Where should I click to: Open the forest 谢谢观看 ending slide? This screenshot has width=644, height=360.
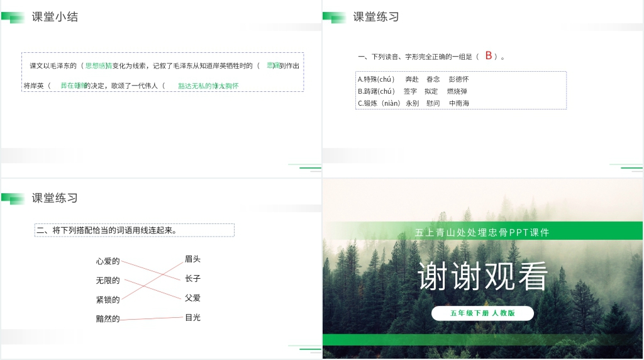click(x=482, y=269)
